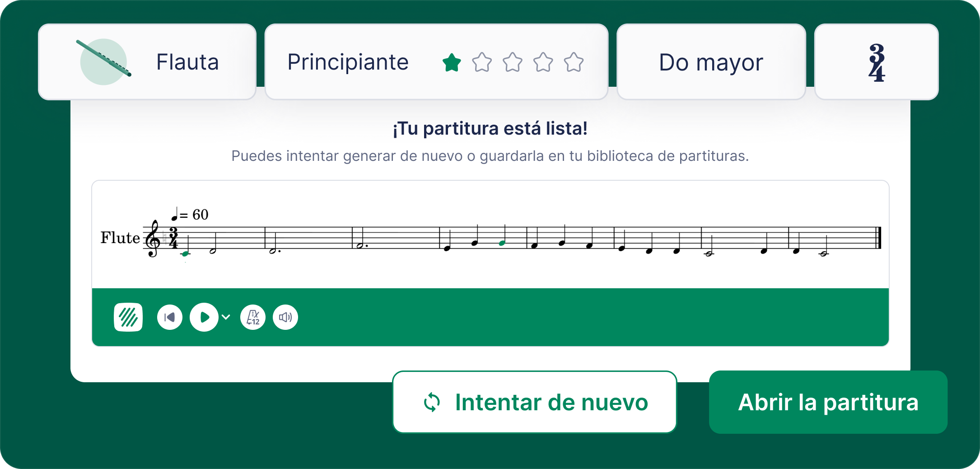
Task: Click the Abrir la partitura button
Action: 828,402
